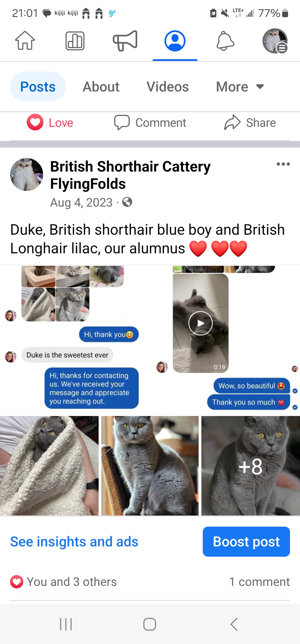300x644 pixels.
Task: Open the Insights bar chart icon
Action: (x=75, y=41)
